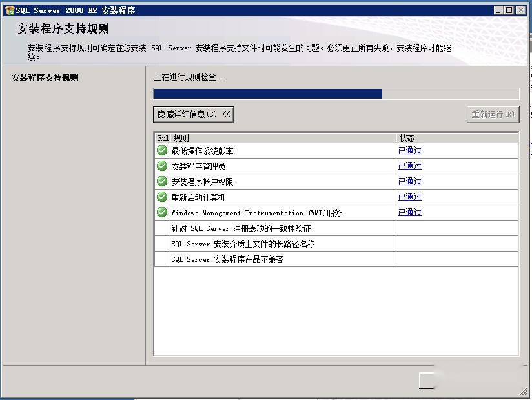Click the 隐藏详细信息(S) button

pyautogui.click(x=193, y=114)
